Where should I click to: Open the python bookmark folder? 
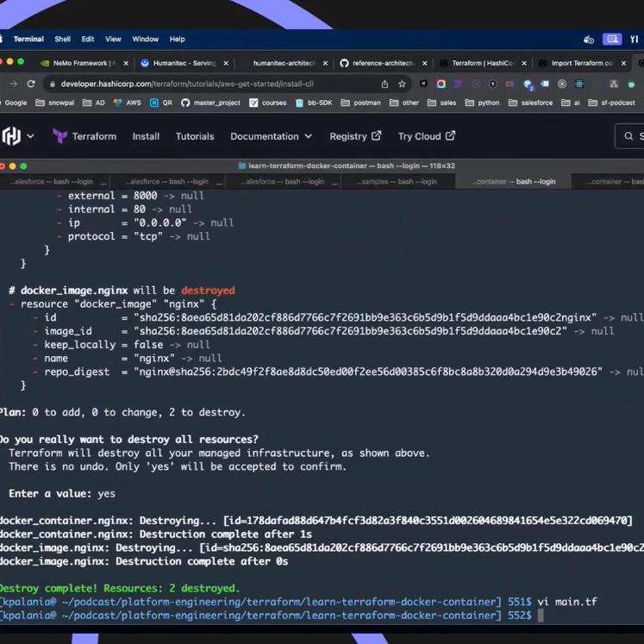482,103
